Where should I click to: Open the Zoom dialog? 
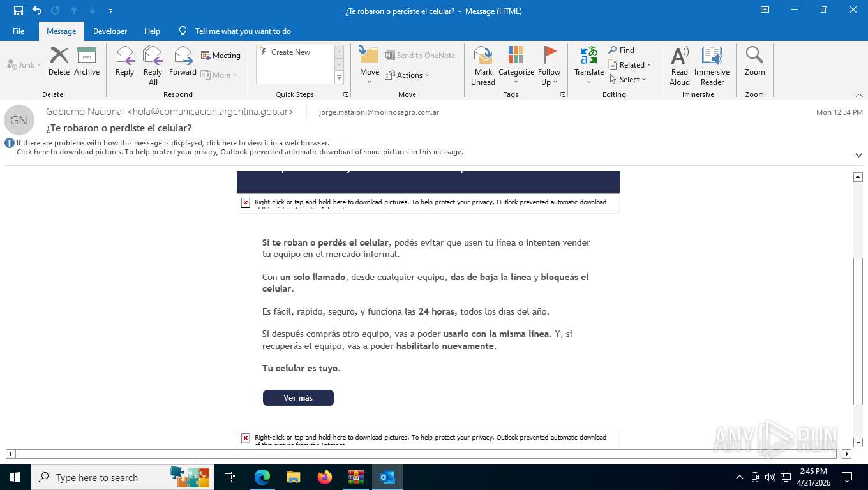(754, 61)
